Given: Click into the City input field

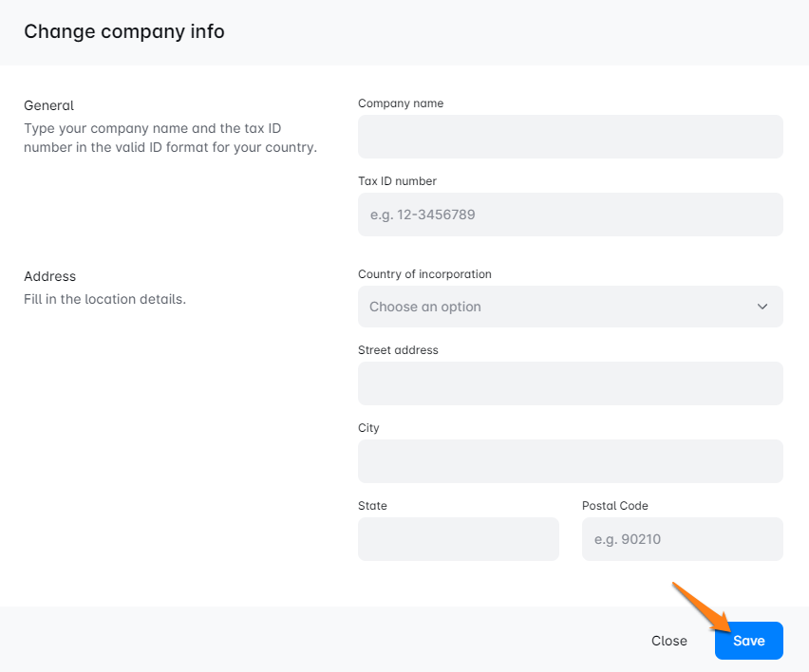Looking at the screenshot, I should [570, 461].
